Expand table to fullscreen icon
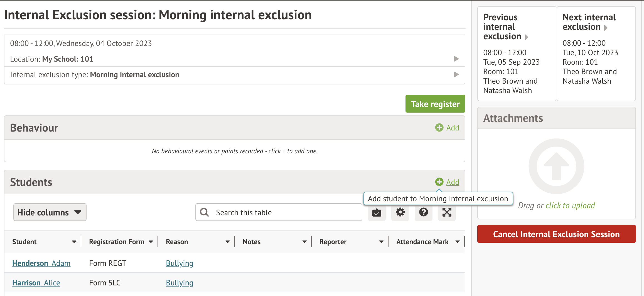This screenshot has width=644, height=296. click(447, 213)
